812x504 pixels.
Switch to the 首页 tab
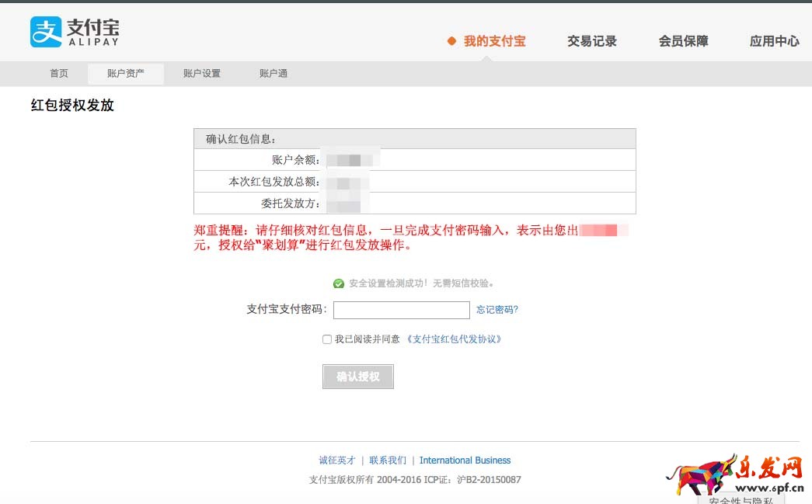pos(58,73)
